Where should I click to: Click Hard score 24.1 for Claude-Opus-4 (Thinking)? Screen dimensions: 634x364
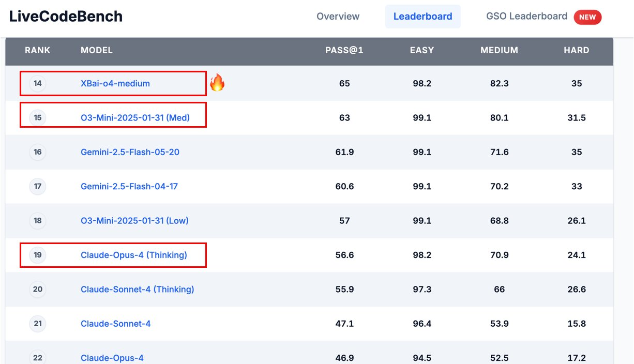(577, 255)
